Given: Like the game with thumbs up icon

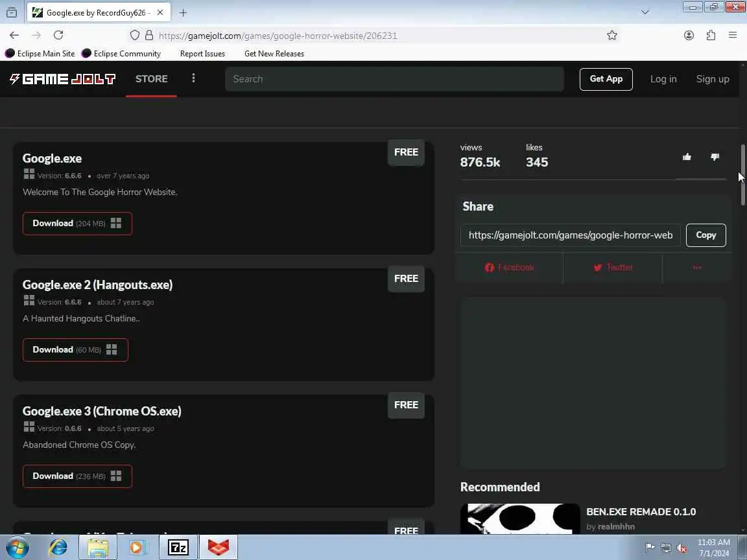Looking at the screenshot, I should [687, 157].
